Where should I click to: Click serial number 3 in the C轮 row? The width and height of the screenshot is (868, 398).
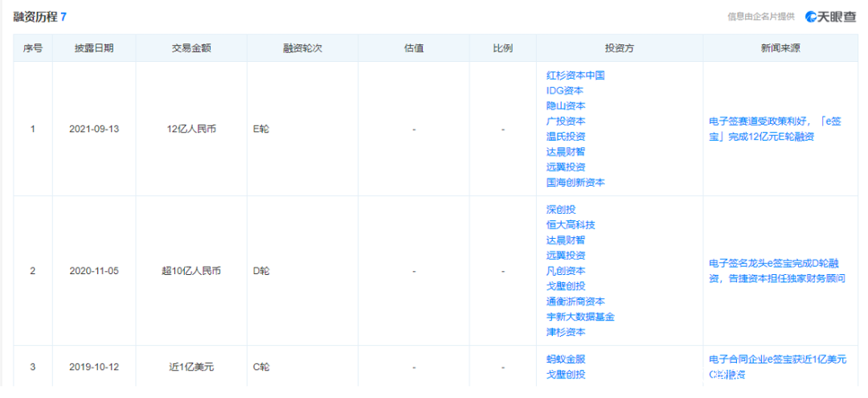[33, 367]
